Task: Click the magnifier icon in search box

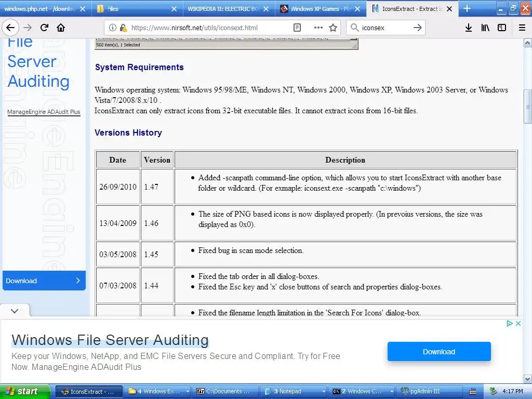Action: click(354, 28)
